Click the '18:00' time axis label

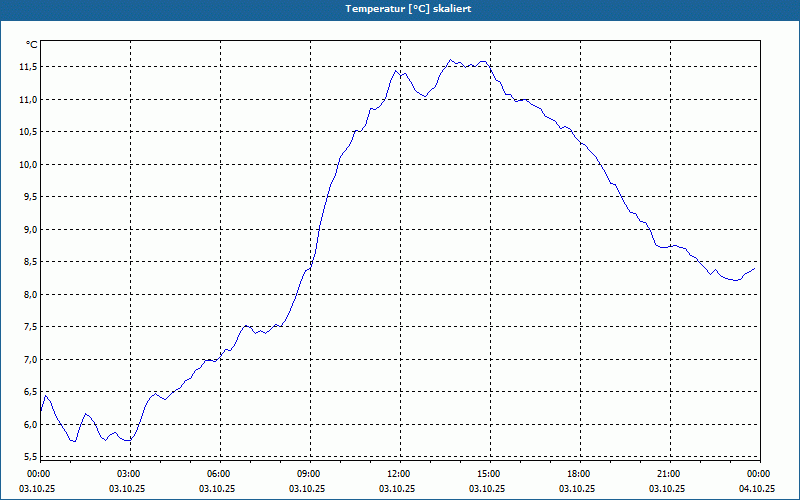[581, 474]
